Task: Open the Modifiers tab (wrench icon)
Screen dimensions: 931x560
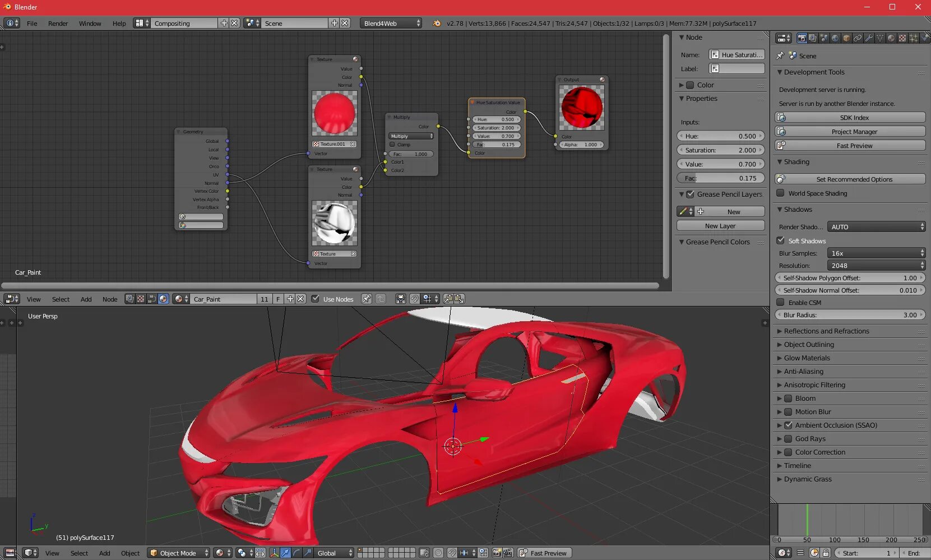Action: 869,38
